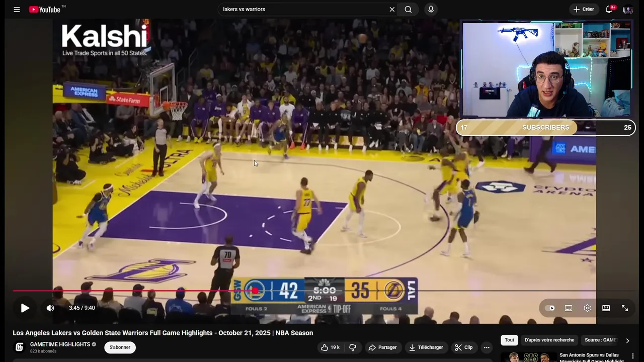
Task: Open the GAMETIME HIGHLIGHTS channel avatar
Action: click(x=20, y=347)
